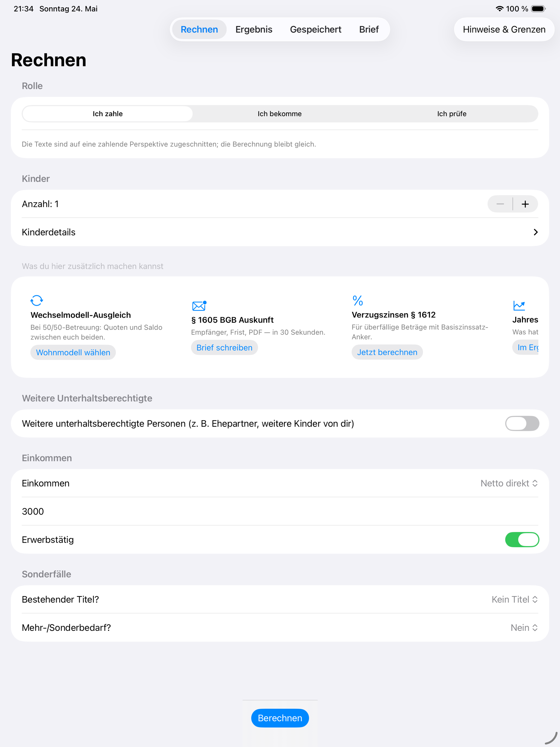Click the income field showing 3000
560x747 pixels.
coord(280,511)
